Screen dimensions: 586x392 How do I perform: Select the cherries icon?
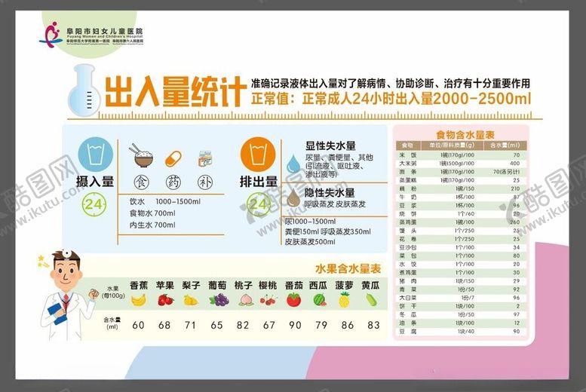pyautogui.click(x=268, y=300)
